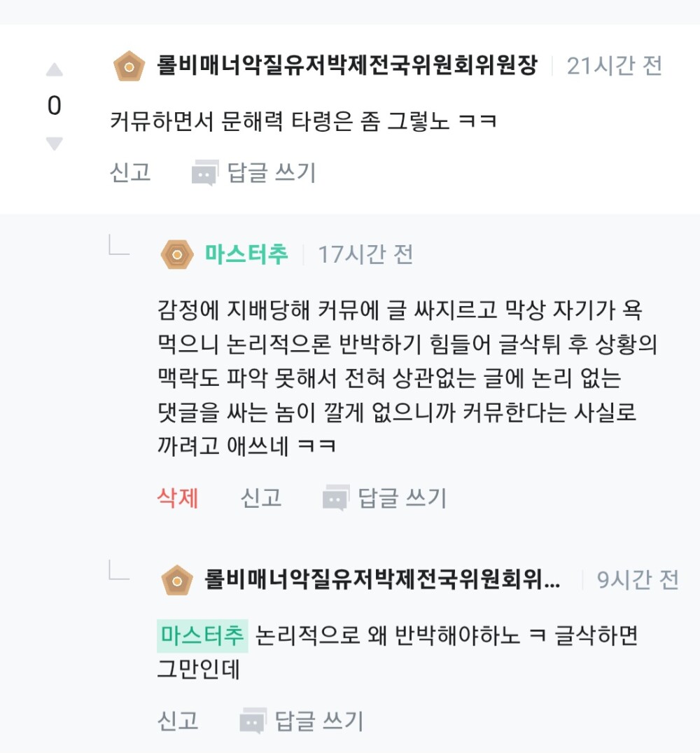Upvote the top comment with the up arrow
This screenshot has height=753, width=700.
pos(55,70)
